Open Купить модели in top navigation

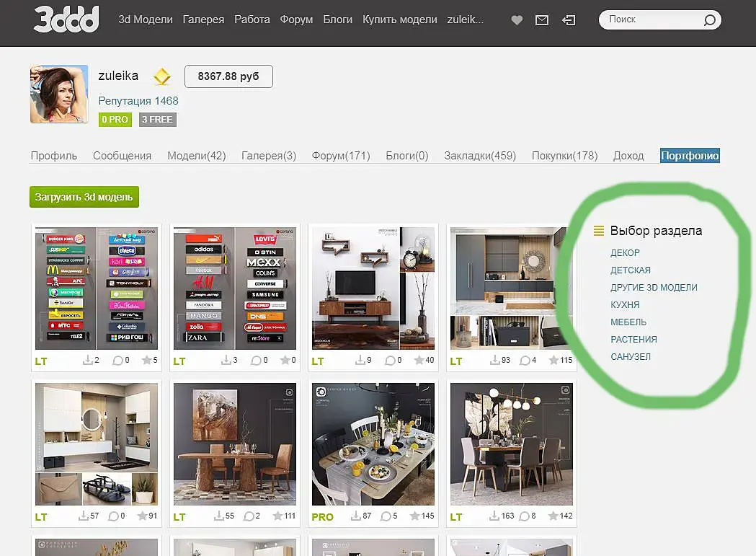(400, 19)
